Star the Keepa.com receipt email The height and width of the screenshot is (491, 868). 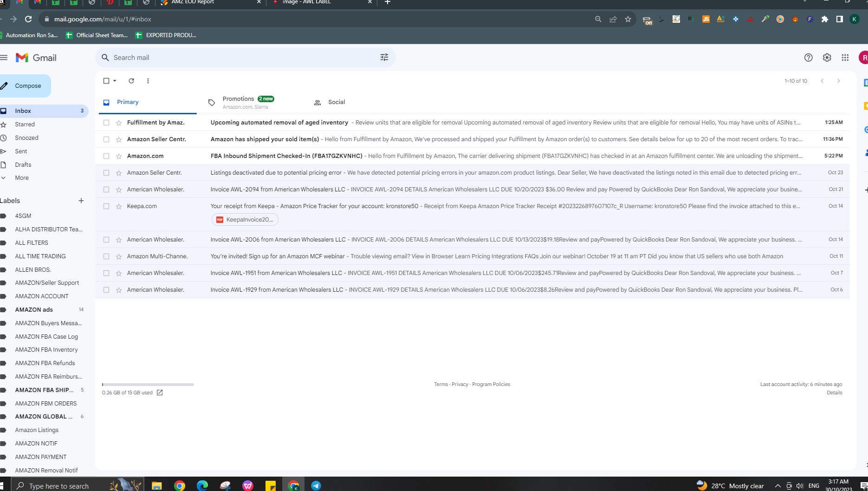(x=119, y=206)
